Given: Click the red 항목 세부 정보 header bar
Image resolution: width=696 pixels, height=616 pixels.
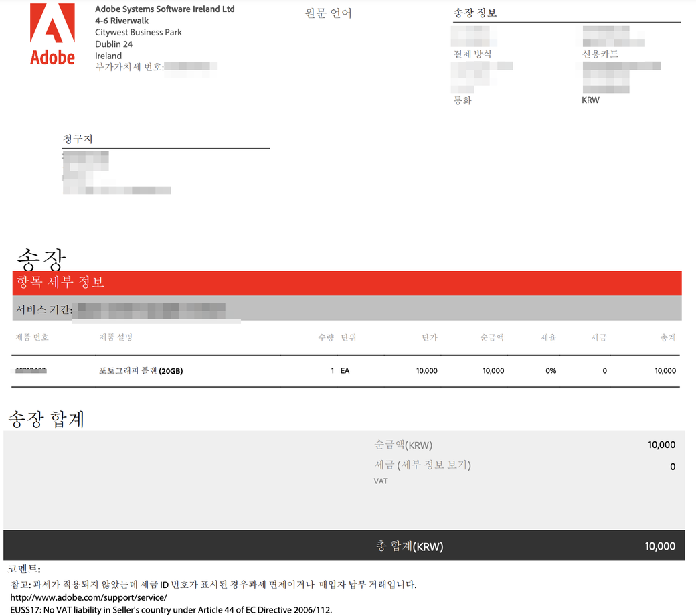Looking at the screenshot, I should coord(347,283).
